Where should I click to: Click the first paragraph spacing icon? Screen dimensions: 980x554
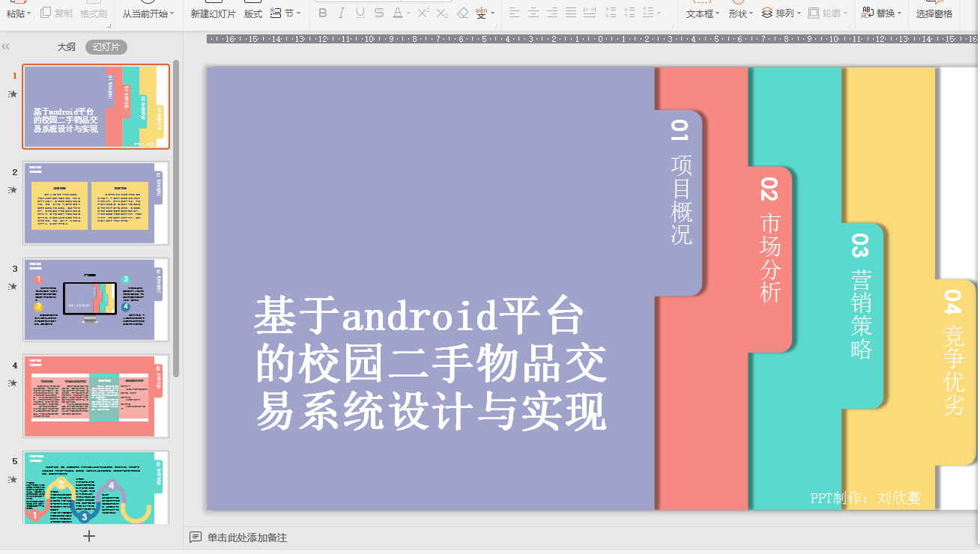coord(611,13)
